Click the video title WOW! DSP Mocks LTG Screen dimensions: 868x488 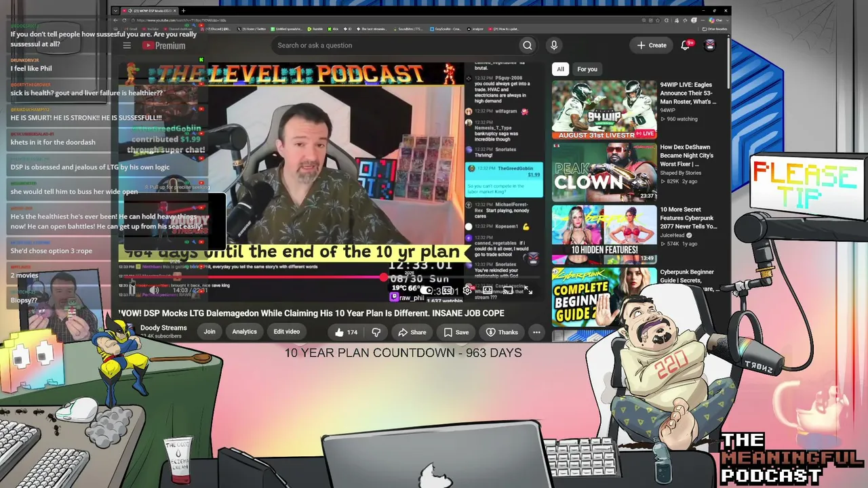[x=311, y=313]
